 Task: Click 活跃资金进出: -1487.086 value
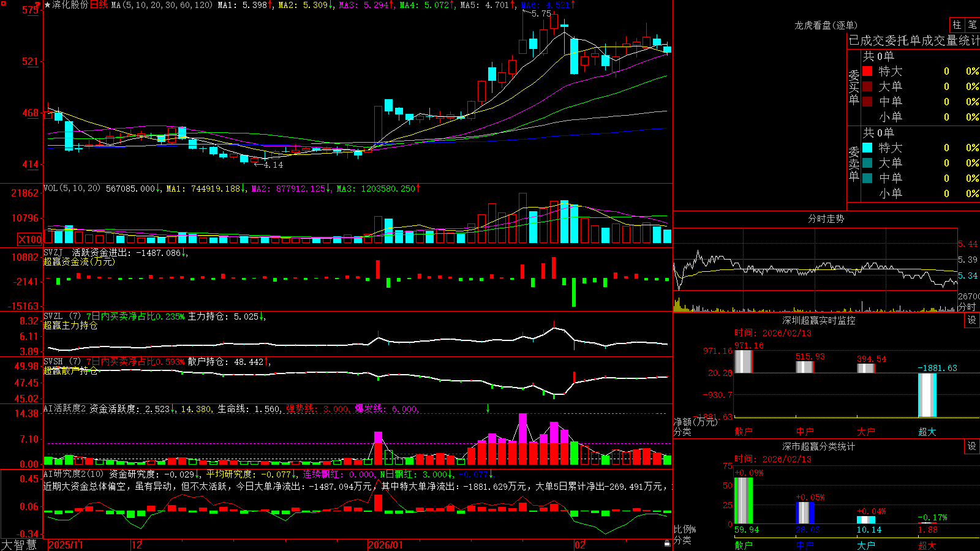click(x=126, y=252)
